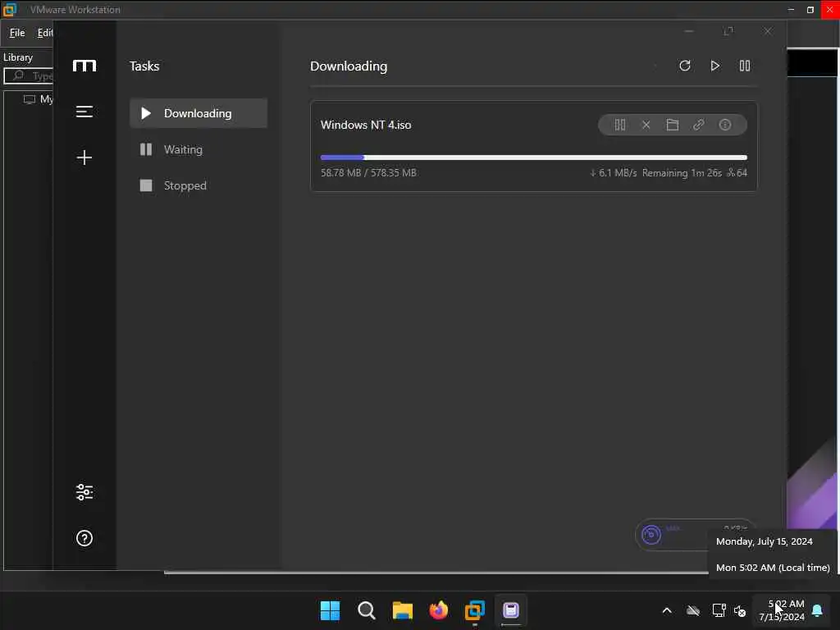Copy the Windows NT 4.iso download link
Viewport: 840px width, 630px height.
click(x=699, y=125)
